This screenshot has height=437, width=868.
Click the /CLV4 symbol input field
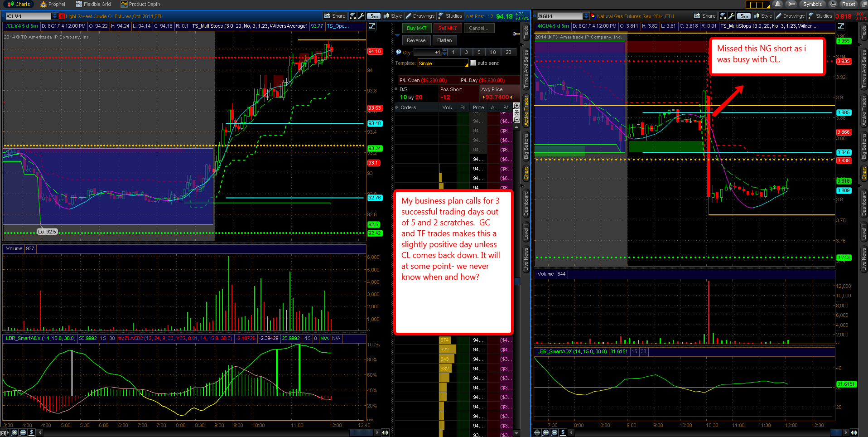tap(28, 16)
